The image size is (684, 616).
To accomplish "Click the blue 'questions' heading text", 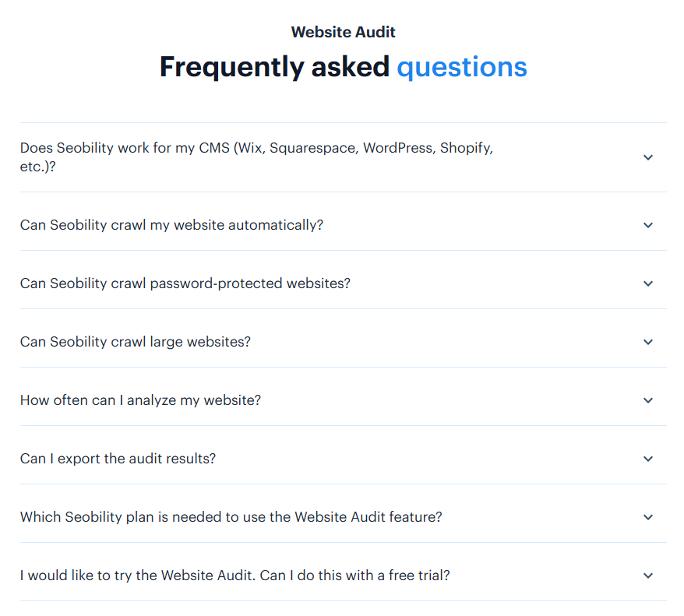I will click(x=462, y=68).
